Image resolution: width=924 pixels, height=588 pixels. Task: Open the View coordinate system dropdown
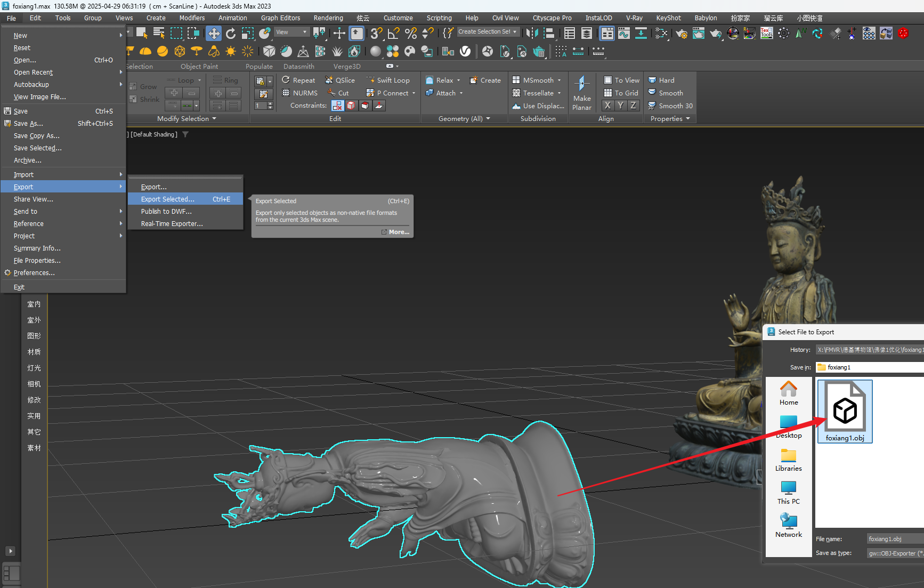[291, 32]
